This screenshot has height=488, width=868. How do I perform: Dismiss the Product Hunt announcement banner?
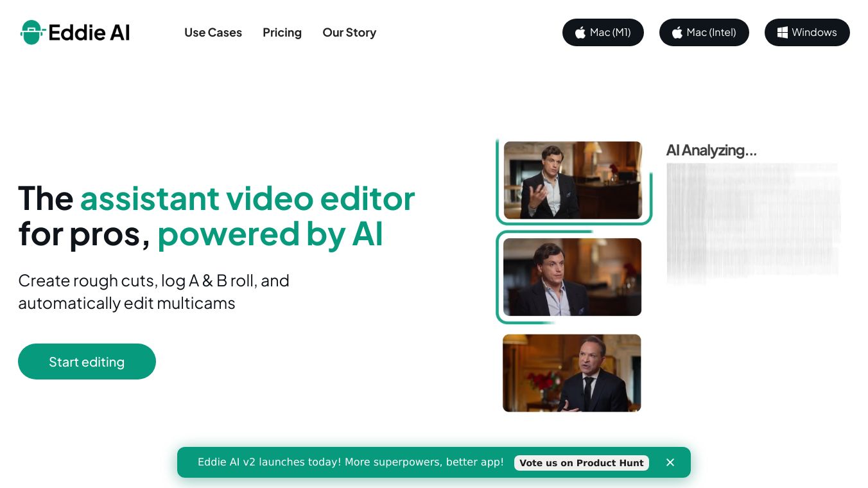pyautogui.click(x=670, y=462)
